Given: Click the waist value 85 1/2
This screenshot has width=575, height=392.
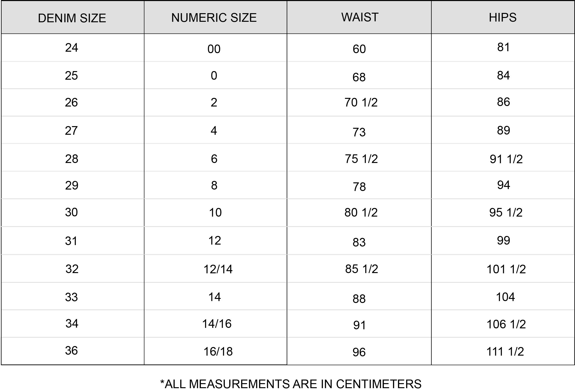Looking at the screenshot, I should pyautogui.click(x=361, y=269).
